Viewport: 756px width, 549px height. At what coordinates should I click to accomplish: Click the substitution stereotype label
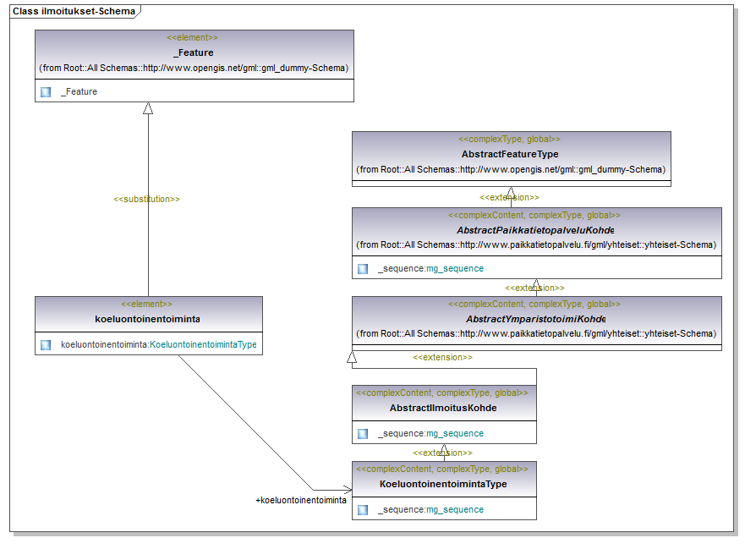coord(146,200)
